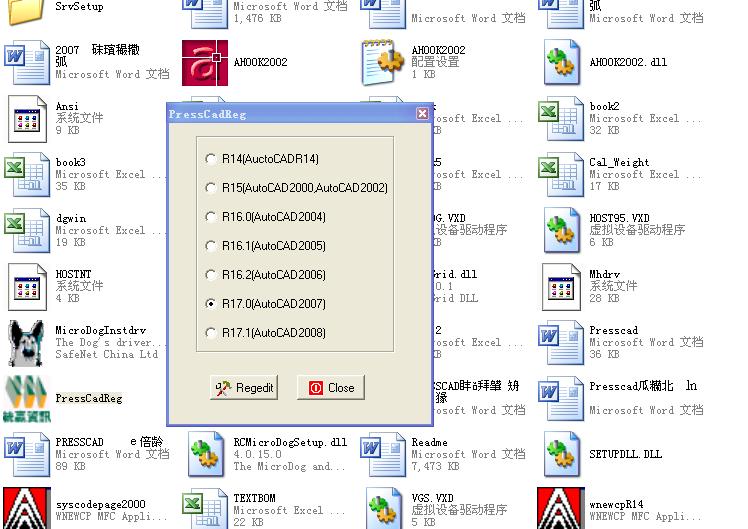Select the MicroDogInstdrv dog icon

[27, 343]
